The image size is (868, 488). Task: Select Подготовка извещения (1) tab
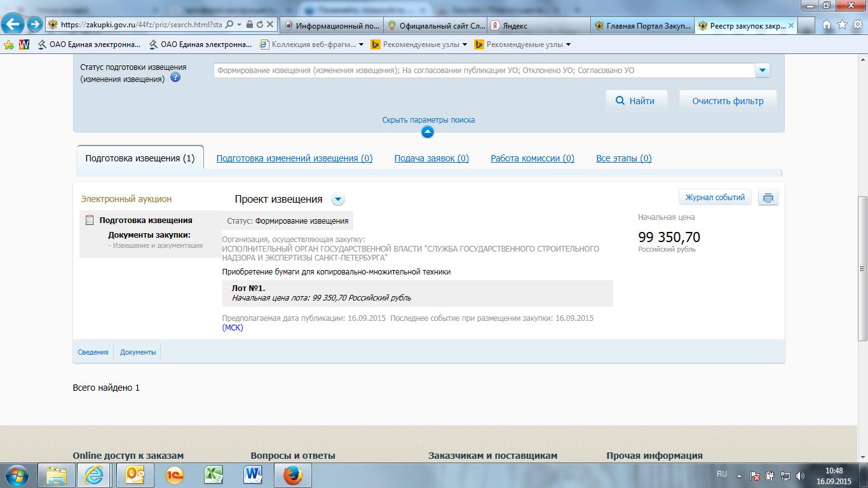pyautogui.click(x=140, y=158)
